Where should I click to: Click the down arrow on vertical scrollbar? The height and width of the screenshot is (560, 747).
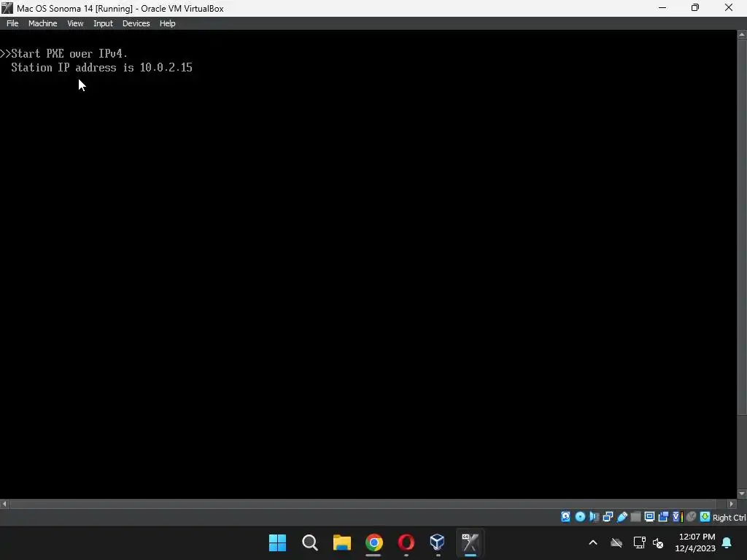(x=742, y=494)
